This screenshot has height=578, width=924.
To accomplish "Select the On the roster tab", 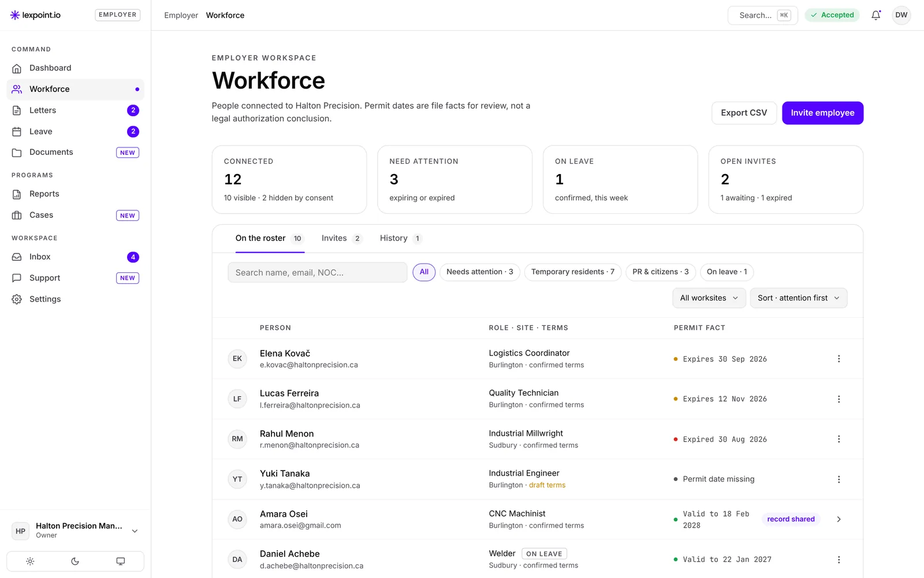I will [x=270, y=239].
